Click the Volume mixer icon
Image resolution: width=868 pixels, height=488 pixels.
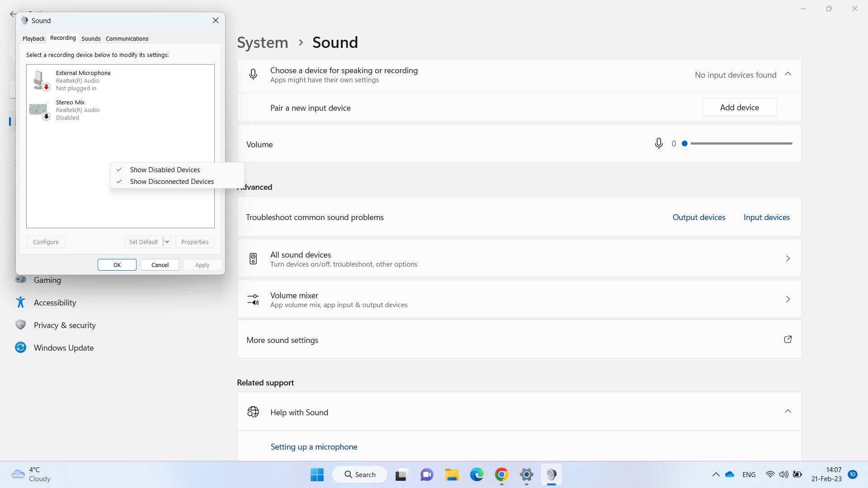[x=253, y=299]
